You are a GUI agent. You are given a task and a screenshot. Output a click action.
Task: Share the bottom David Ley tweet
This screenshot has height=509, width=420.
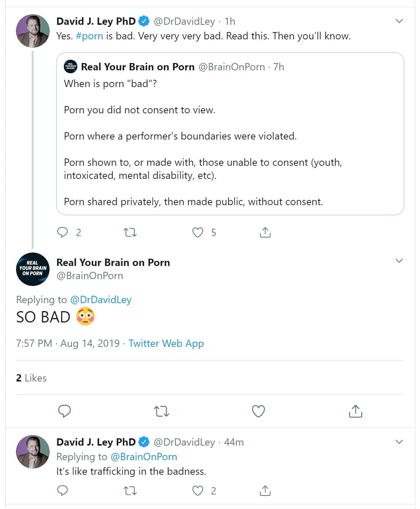click(x=265, y=490)
